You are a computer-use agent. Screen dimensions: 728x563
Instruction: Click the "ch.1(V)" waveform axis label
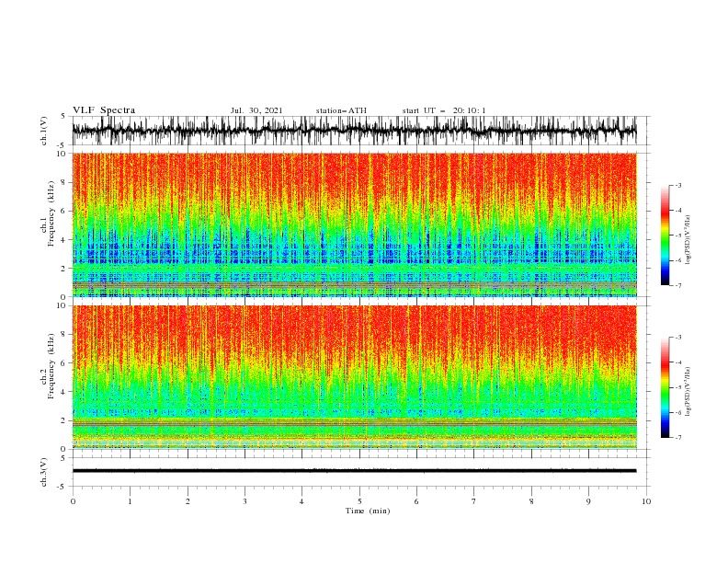tap(44, 131)
